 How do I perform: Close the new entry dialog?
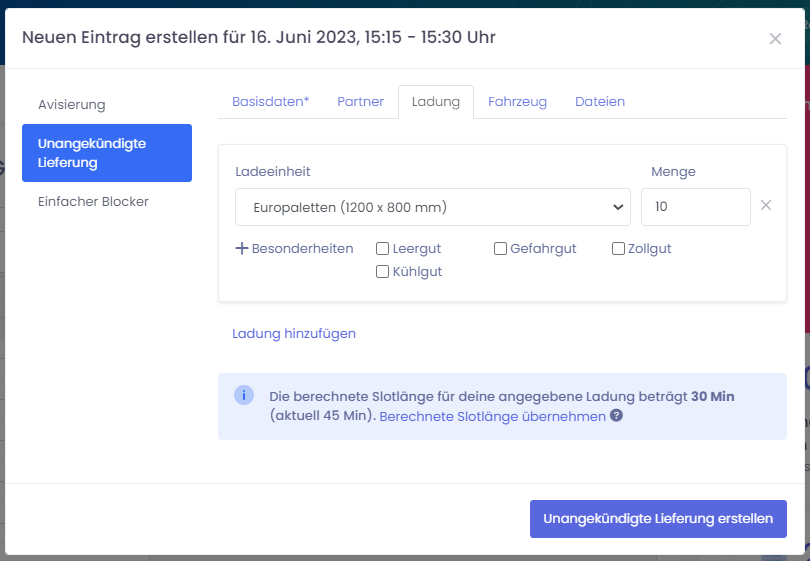[775, 39]
